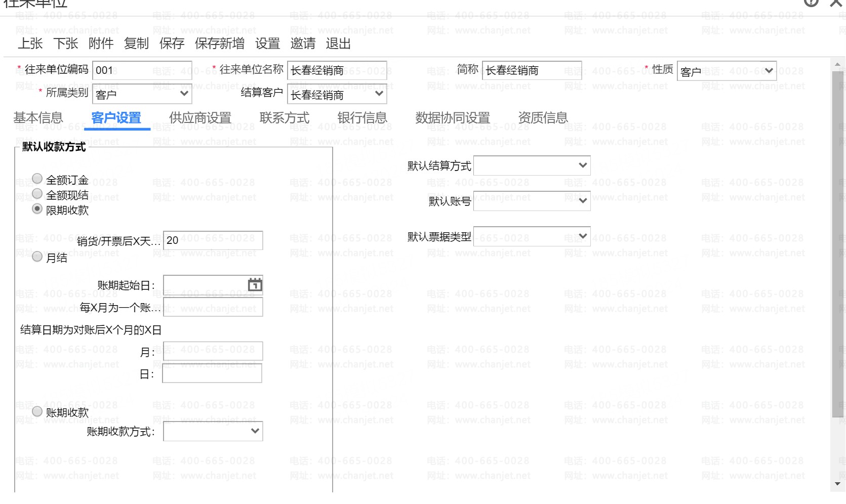Go to the 银行信息 tab
The width and height of the screenshot is (846, 504).
pos(362,118)
